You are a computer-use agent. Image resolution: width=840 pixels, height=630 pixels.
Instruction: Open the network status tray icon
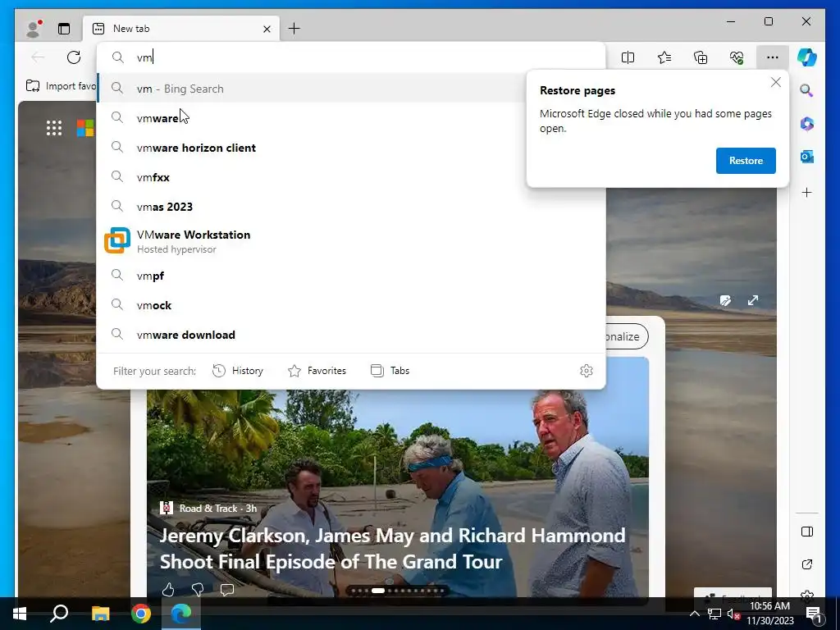pyautogui.click(x=714, y=614)
